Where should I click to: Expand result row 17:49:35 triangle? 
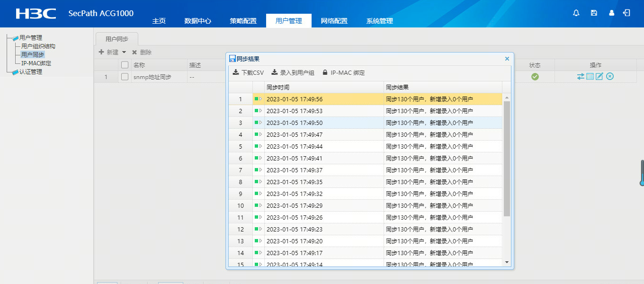click(x=260, y=182)
